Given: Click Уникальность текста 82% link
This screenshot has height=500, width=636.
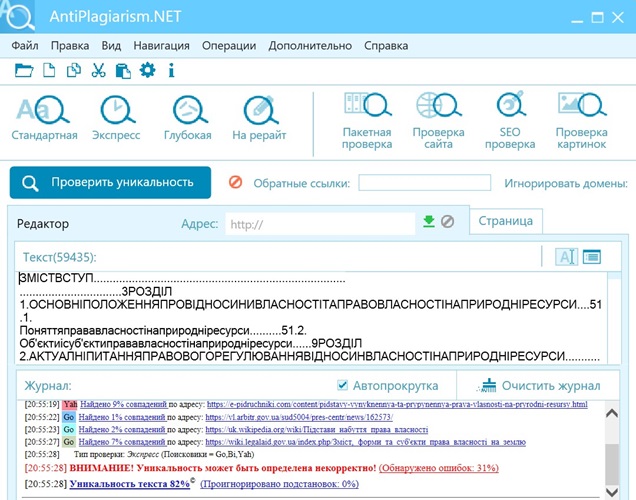Looking at the screenshot, I should 130,484.
